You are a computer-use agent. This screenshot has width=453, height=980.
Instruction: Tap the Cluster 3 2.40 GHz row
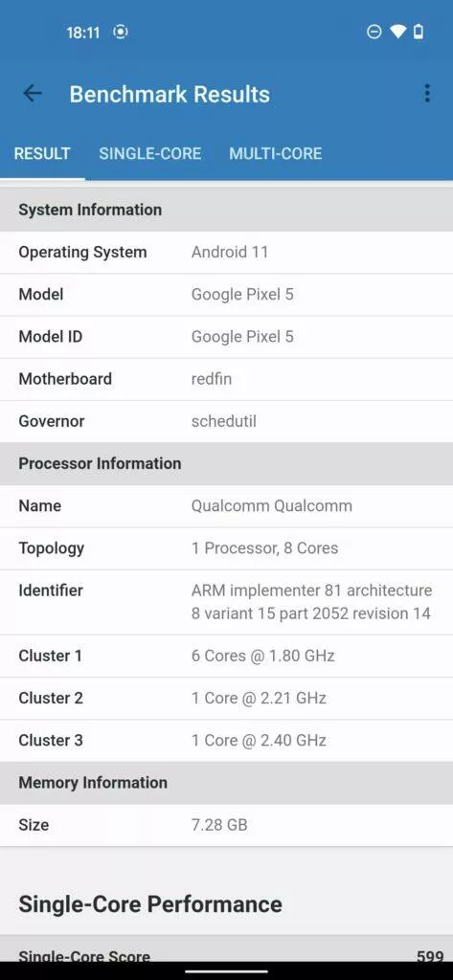pos(226,741)
